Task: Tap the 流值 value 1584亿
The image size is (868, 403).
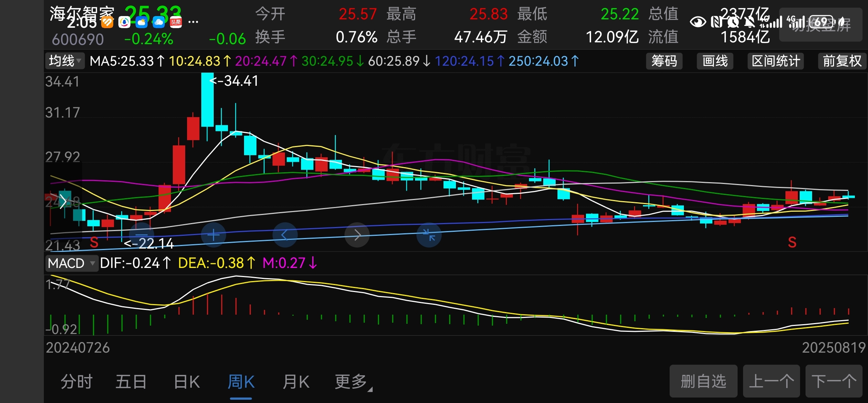Action: 745,37
